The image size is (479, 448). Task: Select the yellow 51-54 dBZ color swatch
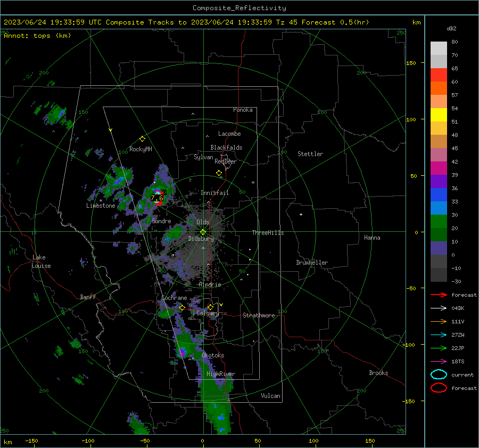[x=439, y=115]
